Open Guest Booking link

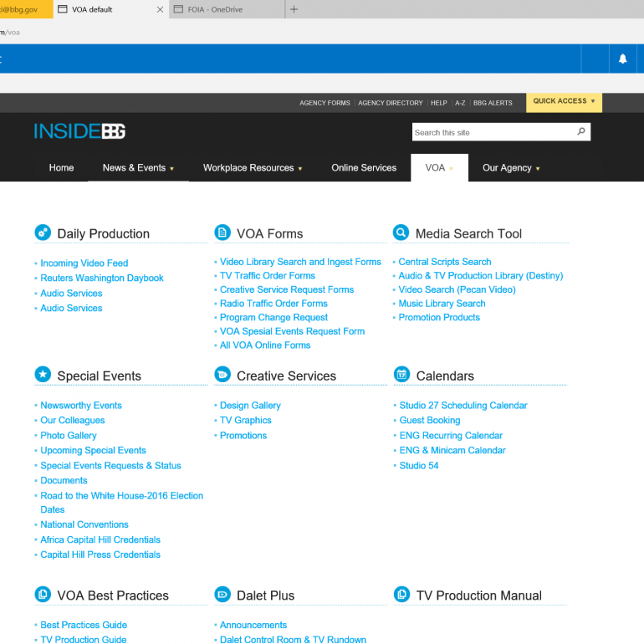[x=430, y=420]
